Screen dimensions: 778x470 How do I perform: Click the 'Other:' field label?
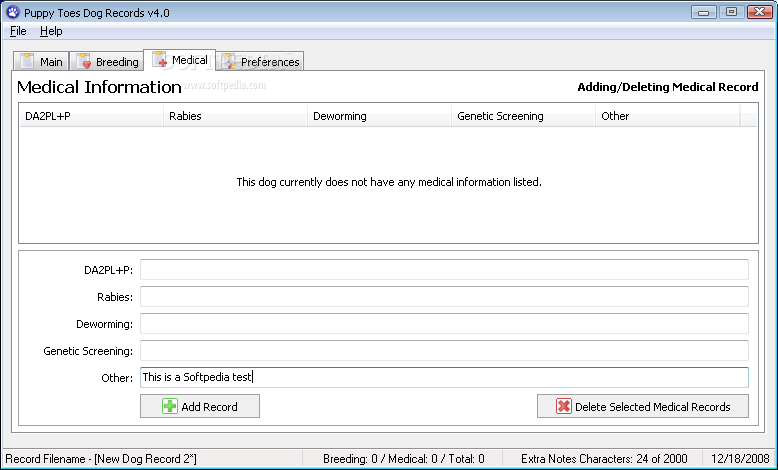coord(117,378)
